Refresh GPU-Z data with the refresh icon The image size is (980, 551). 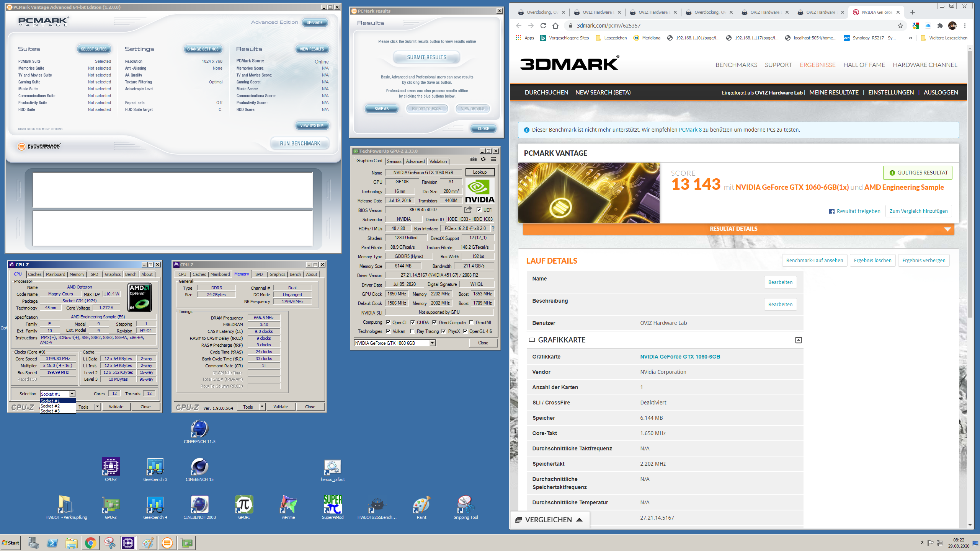(x=483, y=160)
